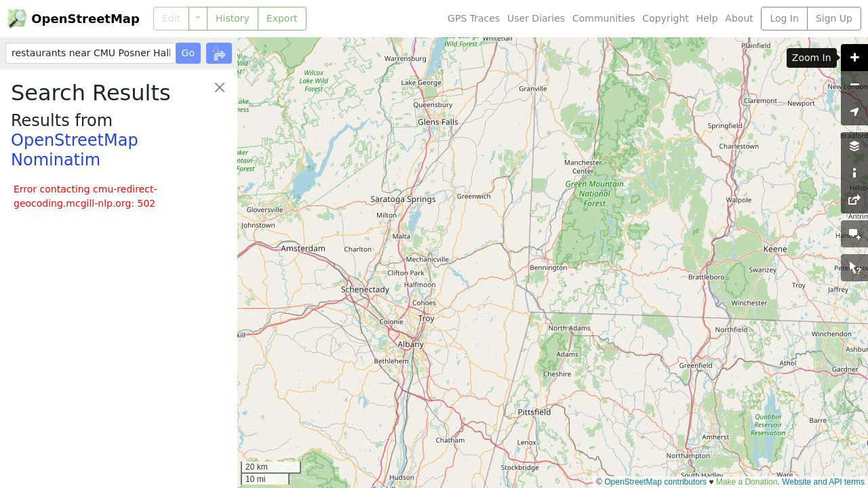The height and width of the screenshot is (488, 868).
Task: Open the OpenStreetMap contributors link
Action: pos(655,482)
